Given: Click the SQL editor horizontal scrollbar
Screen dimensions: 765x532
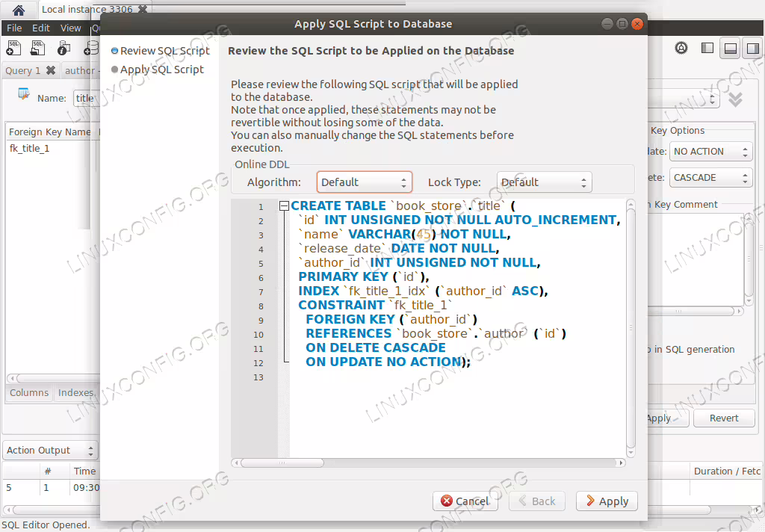Looking at the screenshot, I should [282, 463].
